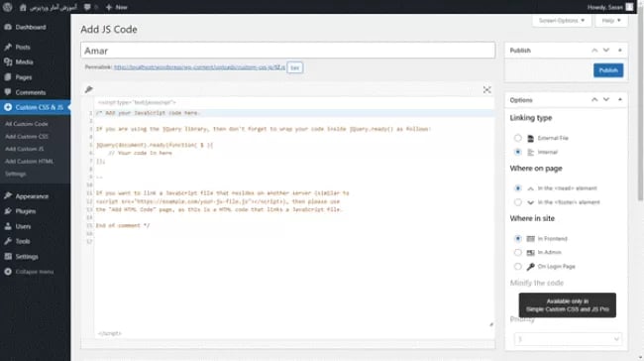Open the Howdy user profile avatar

point(629,7)
